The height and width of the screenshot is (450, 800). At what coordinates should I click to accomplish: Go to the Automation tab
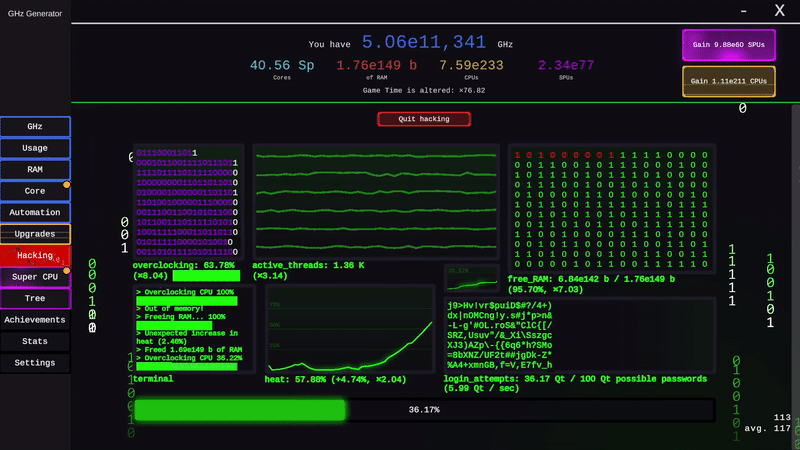(35, 212)
